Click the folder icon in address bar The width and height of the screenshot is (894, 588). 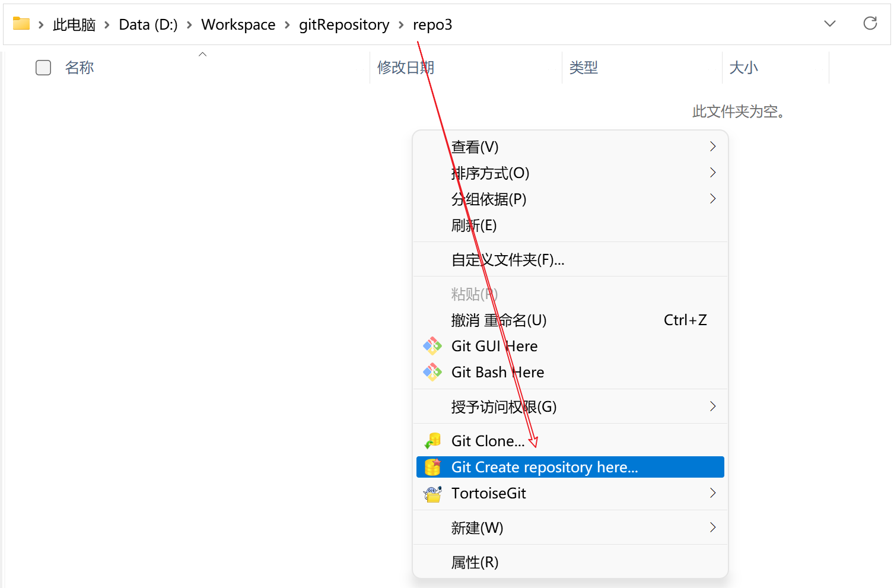[21, 24]
